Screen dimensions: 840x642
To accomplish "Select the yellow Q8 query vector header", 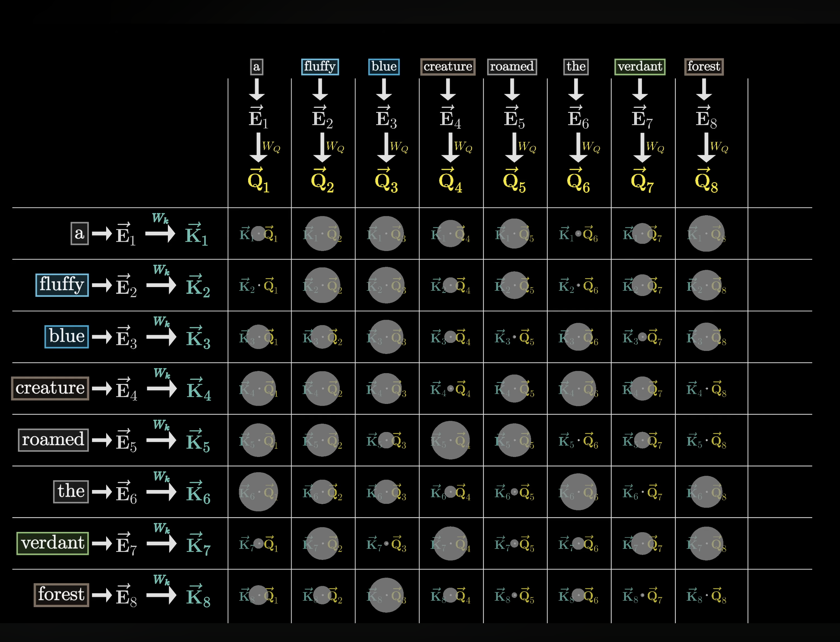I will tap(706, 179).
